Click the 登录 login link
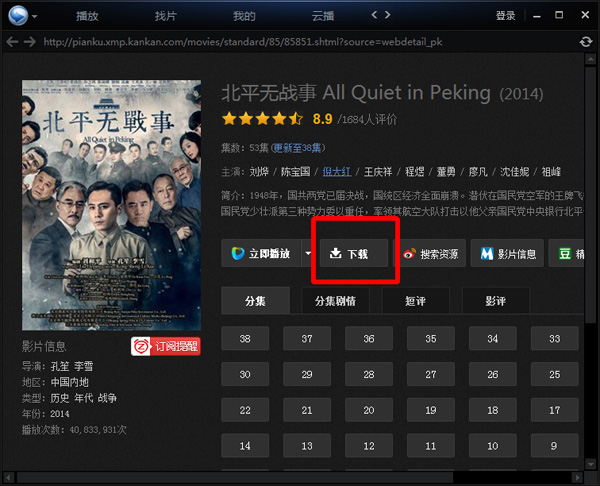Image resolution: width=600 pixels, height=486 pixels. [506, 15]
